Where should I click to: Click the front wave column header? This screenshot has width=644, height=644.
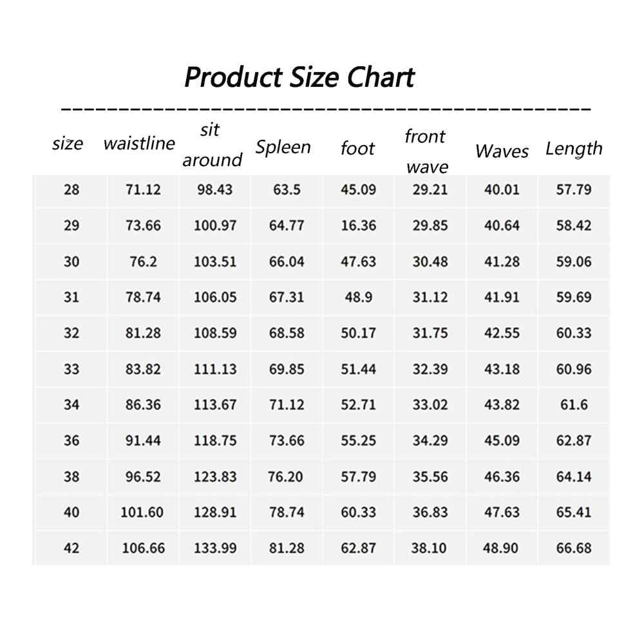(426, 151)
